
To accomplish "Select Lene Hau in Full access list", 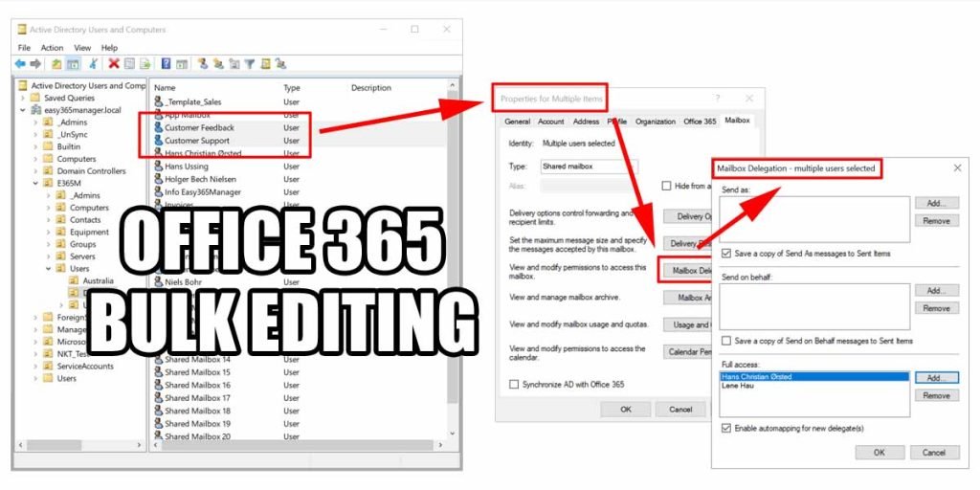I will [x=814, y=386].
